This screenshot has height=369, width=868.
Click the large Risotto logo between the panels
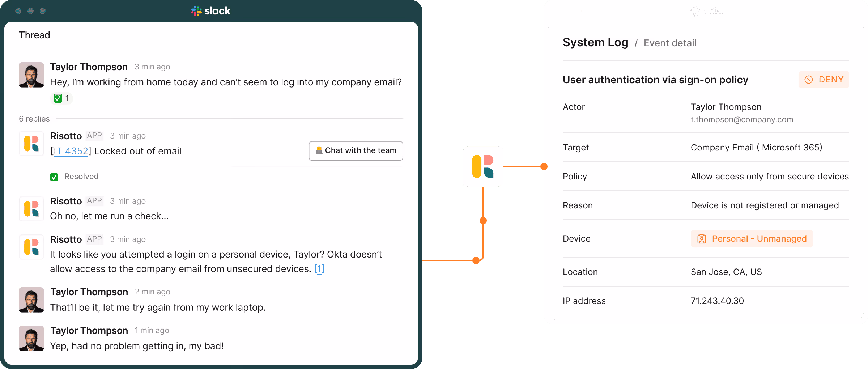click(483, 166)
